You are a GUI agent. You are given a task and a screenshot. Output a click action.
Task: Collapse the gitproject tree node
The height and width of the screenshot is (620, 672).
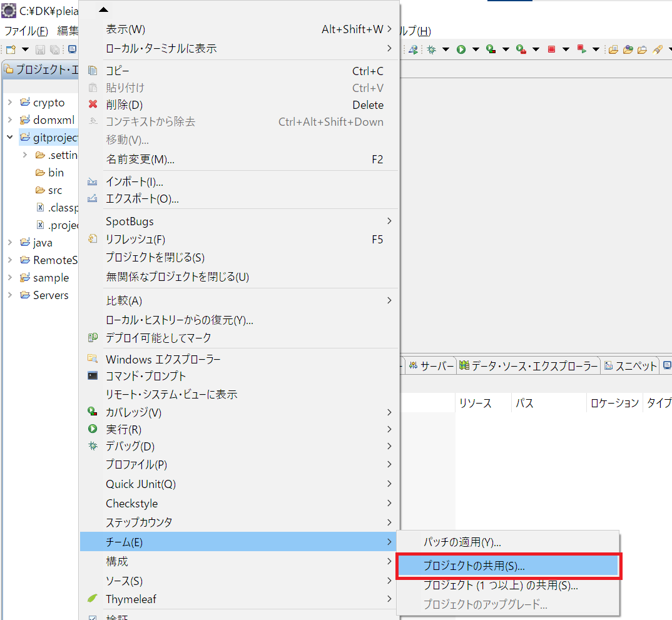click(10, 138)
